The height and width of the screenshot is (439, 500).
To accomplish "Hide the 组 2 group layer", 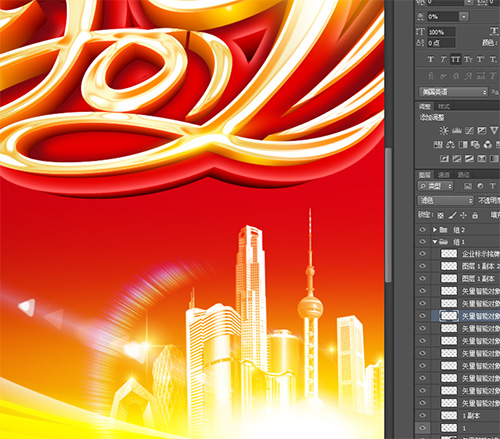I will point(423,229).
